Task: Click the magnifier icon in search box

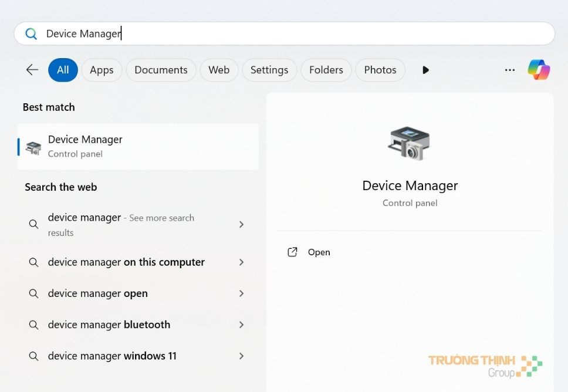Action: 31,34
